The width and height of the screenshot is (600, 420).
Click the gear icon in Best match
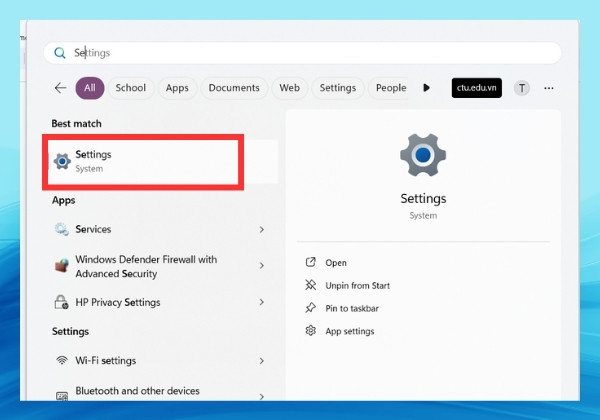pos(62,161)
